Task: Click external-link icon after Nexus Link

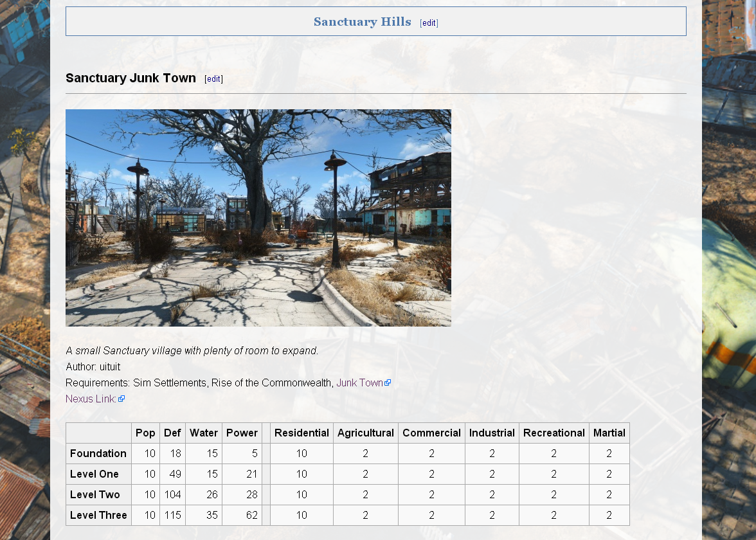Action: pyautogui.click(x=122, y=399)
